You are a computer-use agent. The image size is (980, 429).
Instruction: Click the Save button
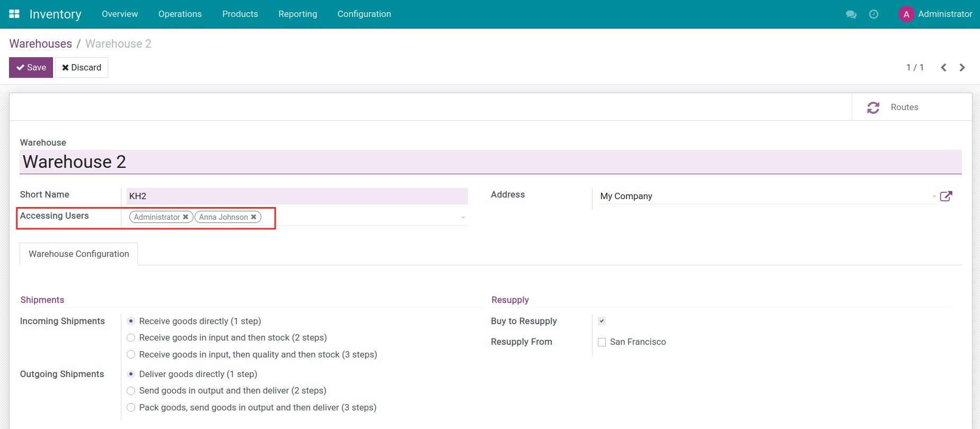(31, 68)
